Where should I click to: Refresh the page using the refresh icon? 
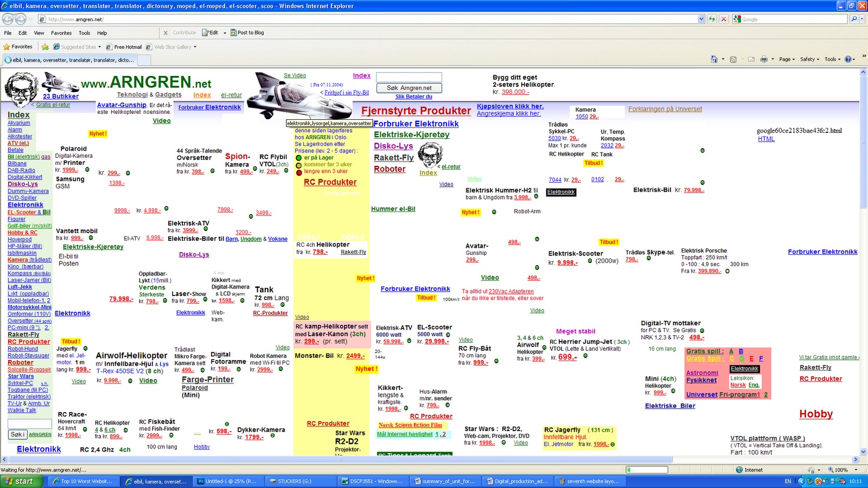(712, 19)
